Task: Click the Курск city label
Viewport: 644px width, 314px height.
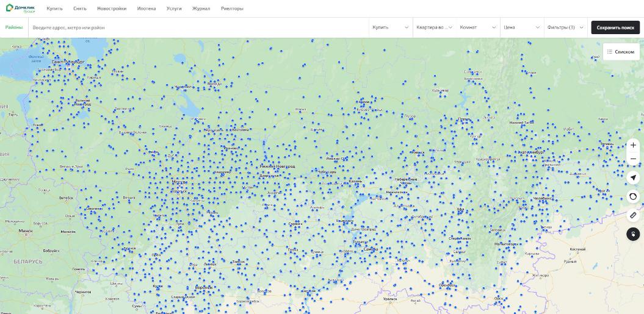Action: point(157,286)
